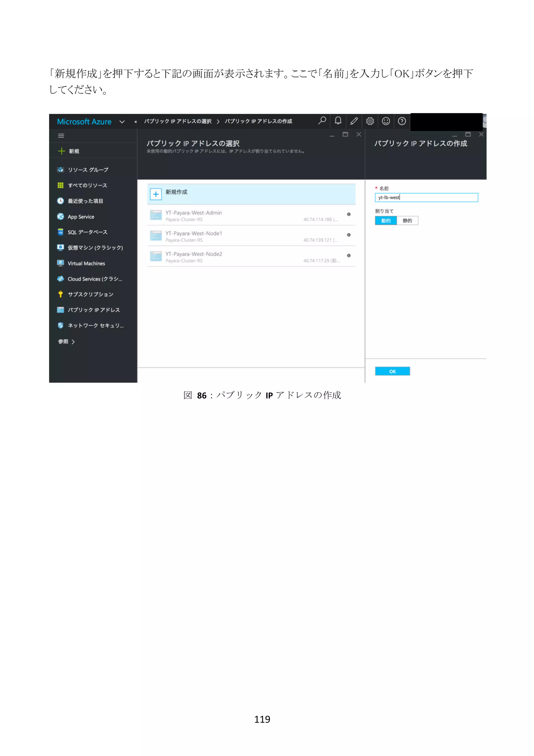
Task: Open the Virtual Machines label
Action: click(x=87, y=263)
